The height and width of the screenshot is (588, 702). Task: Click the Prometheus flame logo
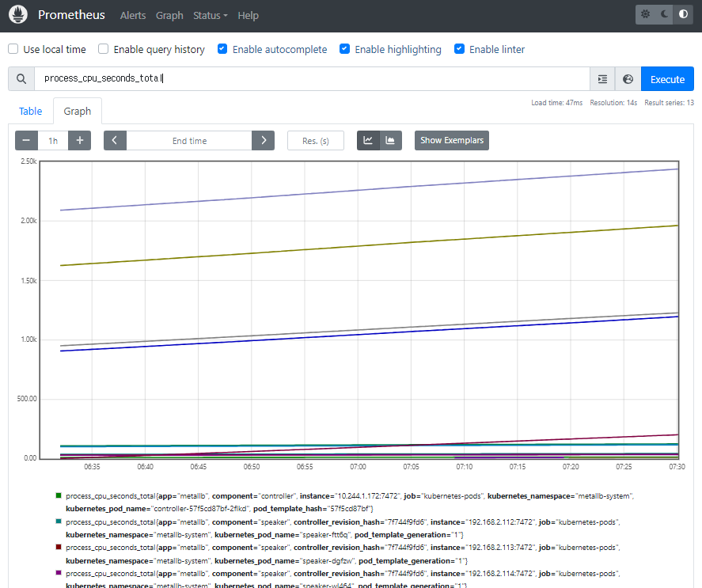[x=18, y=14]
